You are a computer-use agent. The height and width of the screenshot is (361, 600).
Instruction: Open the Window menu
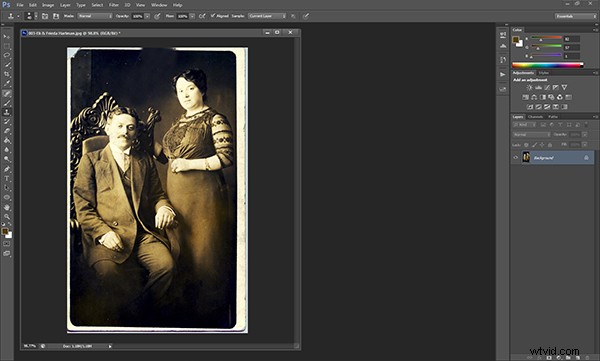pyautogui.click(x=159, y=5)
